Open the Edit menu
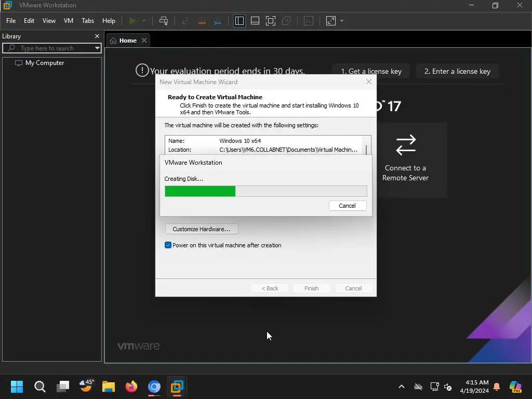532x399 pixels. point(29,21)
